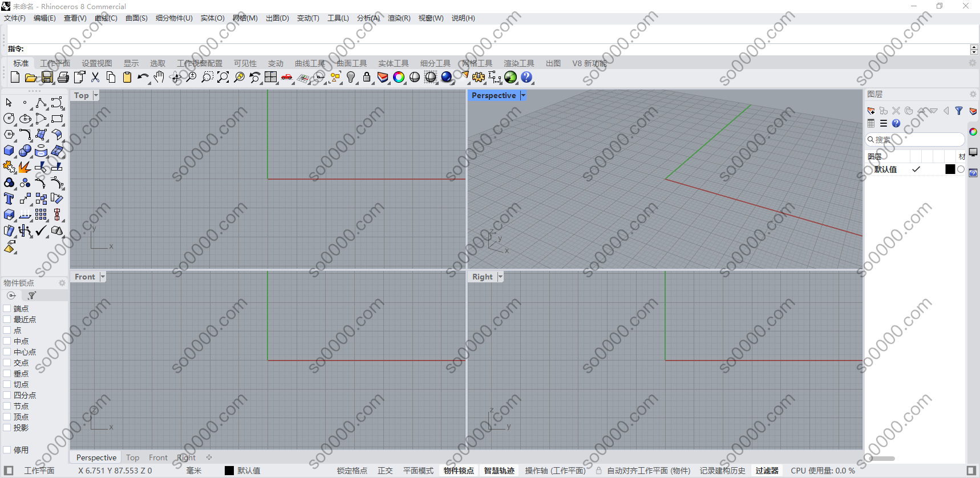This screenshot has height=478, width=980.
Task: Click the black color swatch of 默认值 layer
Action: (x=950, y=169)
